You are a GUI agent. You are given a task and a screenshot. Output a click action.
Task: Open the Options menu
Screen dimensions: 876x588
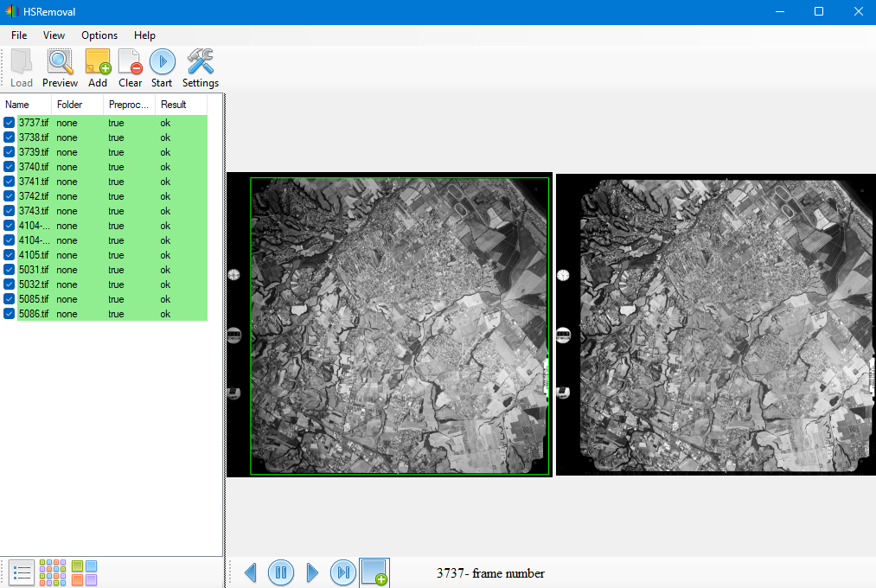point(99,35)
